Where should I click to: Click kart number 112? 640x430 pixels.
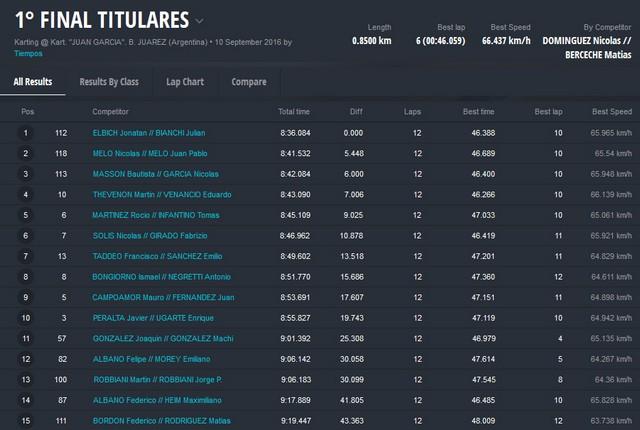(x=61, y=133)
